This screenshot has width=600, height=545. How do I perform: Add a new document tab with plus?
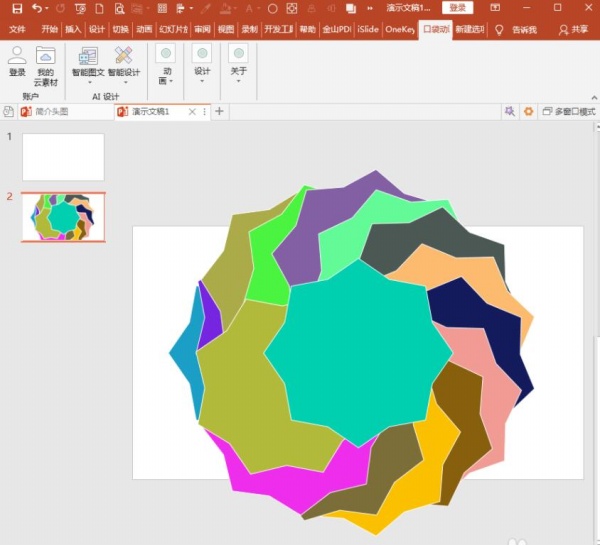tap(220, 112)
